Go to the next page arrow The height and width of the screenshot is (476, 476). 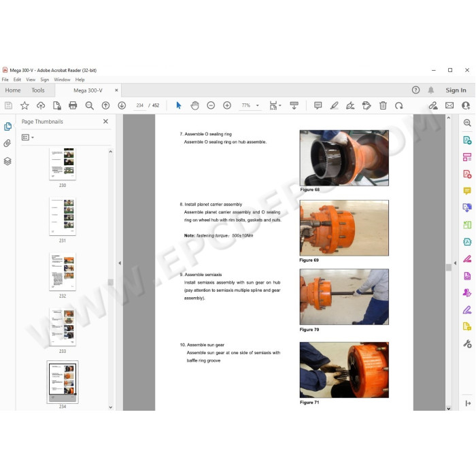pos(122,105)
